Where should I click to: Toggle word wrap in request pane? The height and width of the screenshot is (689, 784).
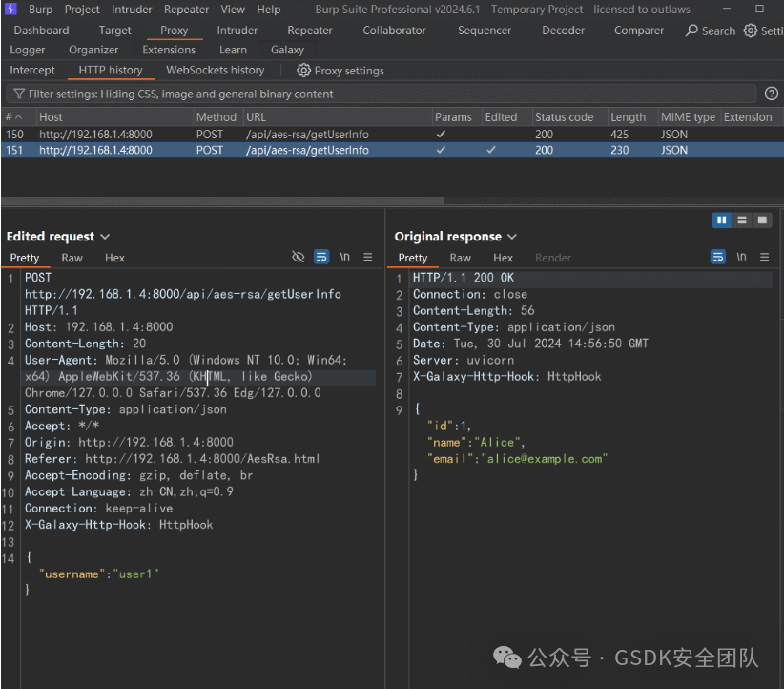pos(321,257)
